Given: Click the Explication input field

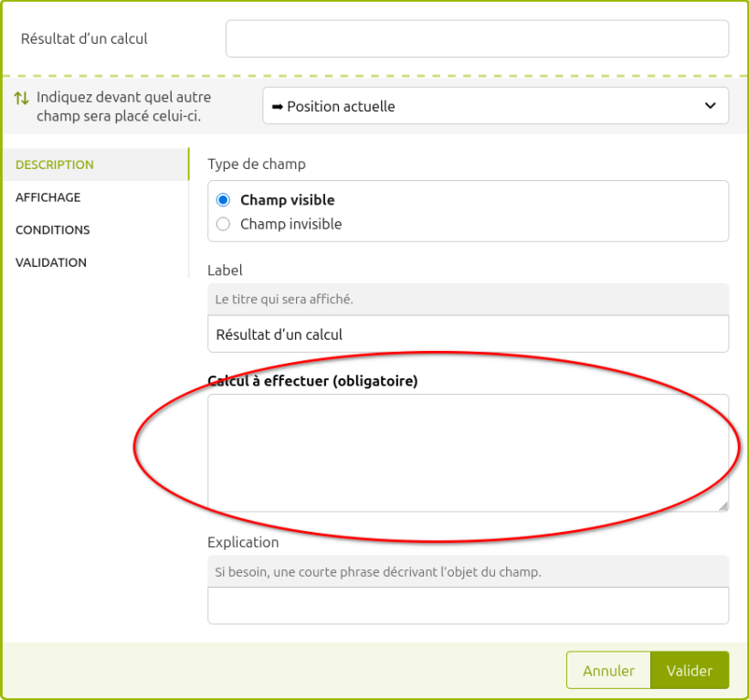Looking at the screenshot, I should pos(468,605).
